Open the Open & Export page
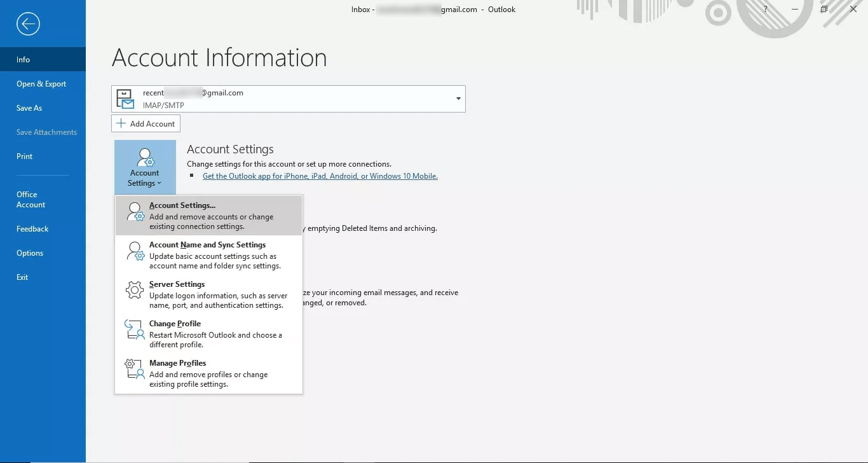The image size is (868, 463). [43, 83]
